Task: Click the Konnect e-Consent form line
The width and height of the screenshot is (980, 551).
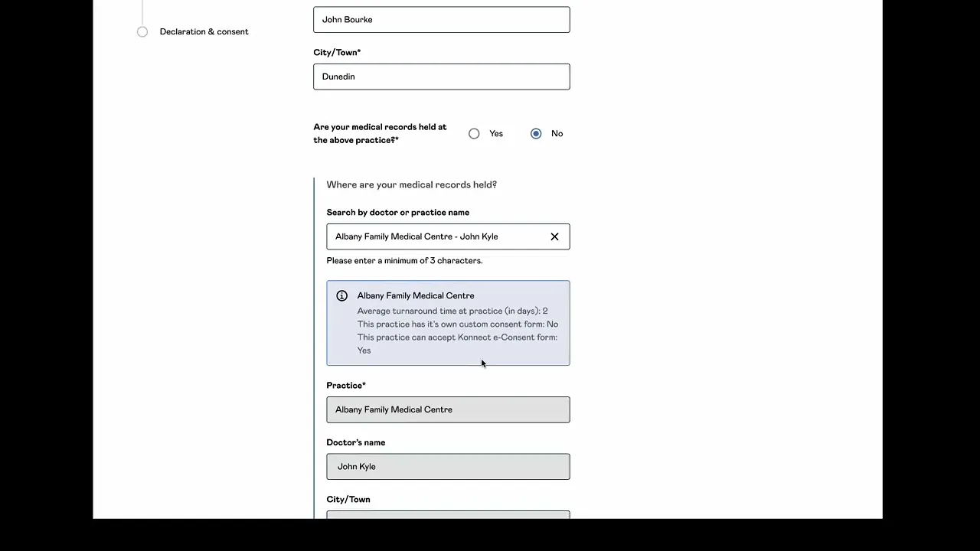Action: [456, 337]
